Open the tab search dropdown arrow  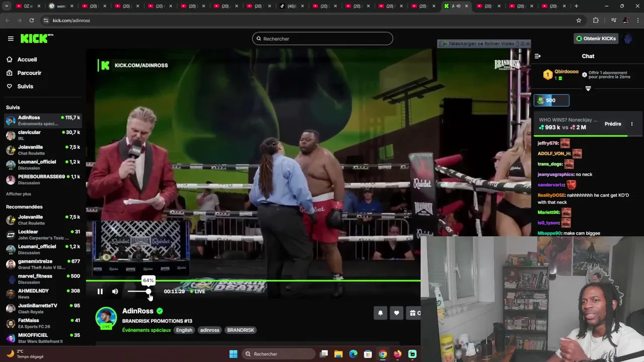[x=7, y=6]
